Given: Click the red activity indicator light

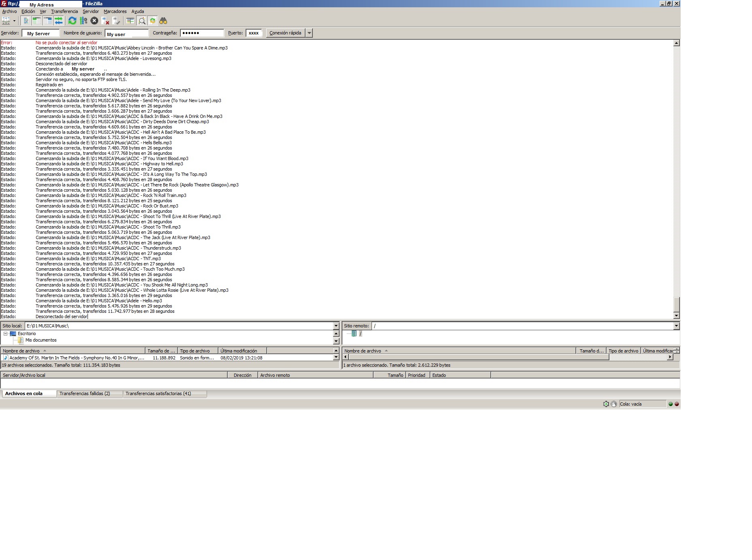Looking at the screenshot, I should click(x=677, y=404).
